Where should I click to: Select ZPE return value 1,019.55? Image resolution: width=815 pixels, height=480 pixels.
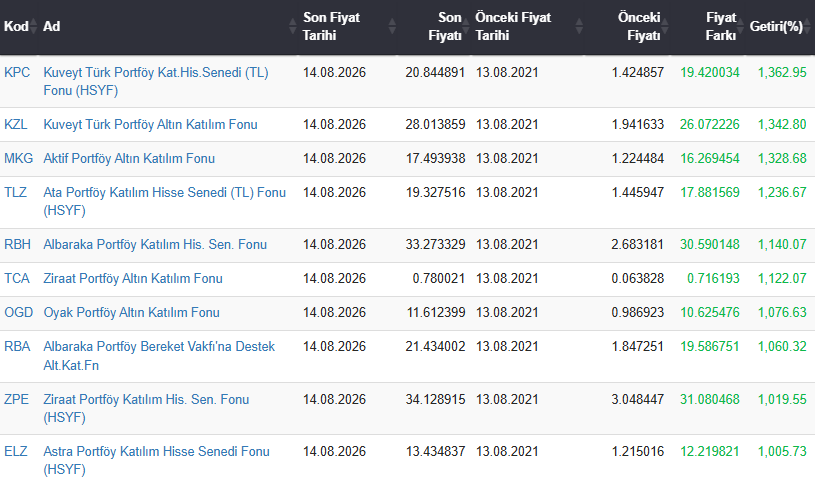782,399
